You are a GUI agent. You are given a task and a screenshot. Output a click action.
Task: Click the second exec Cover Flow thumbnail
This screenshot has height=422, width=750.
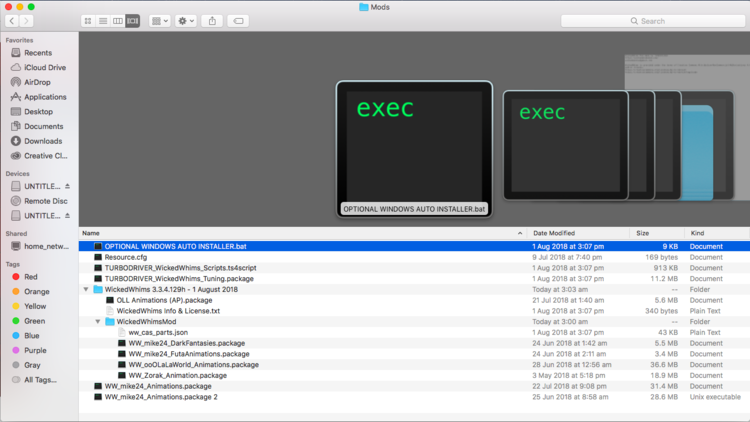(x=565, y=145)
